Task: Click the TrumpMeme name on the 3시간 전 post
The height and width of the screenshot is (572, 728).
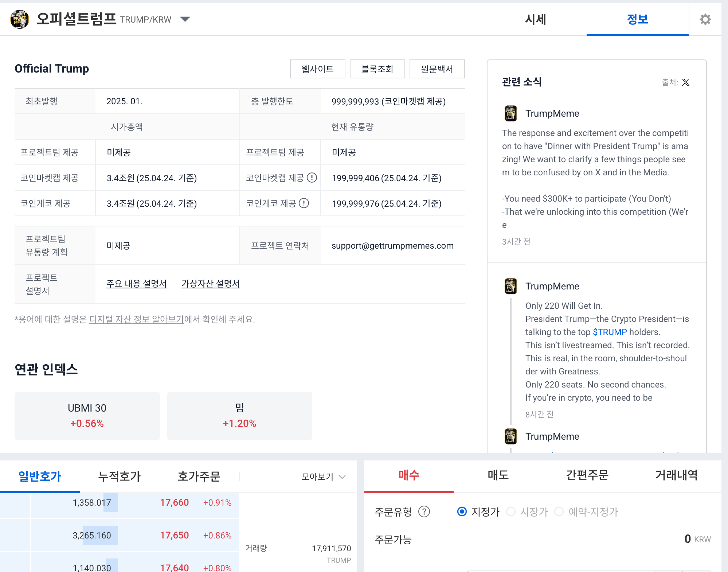Action: click(x=552, y=113)
